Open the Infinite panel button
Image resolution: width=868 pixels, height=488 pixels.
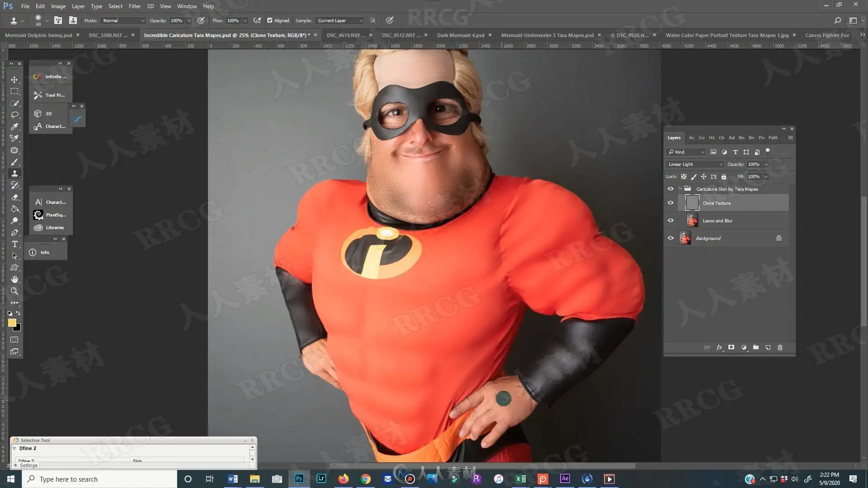point(50,77)
